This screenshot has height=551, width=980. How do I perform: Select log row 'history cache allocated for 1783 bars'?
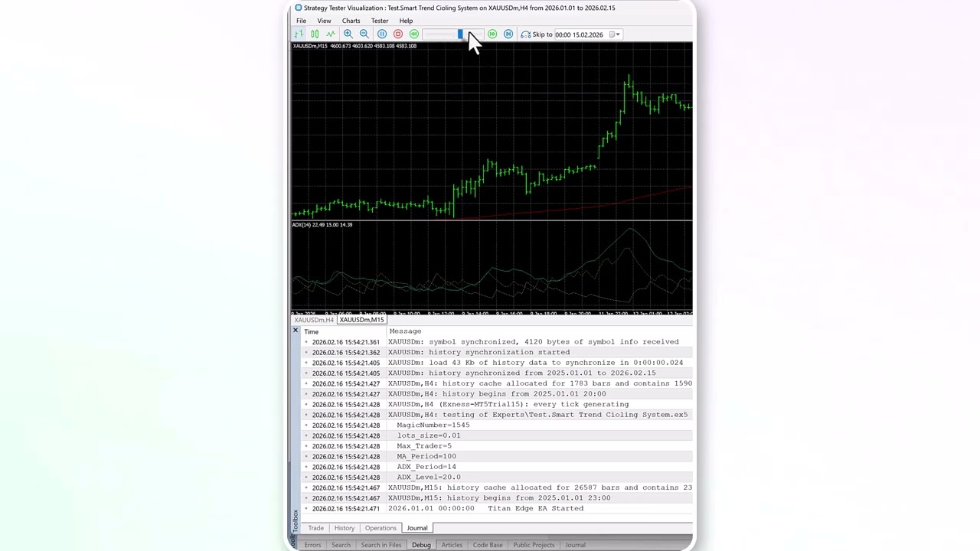[x=498, y=383]
